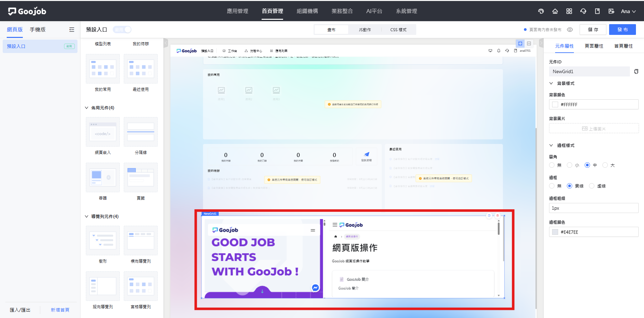Select 實線 solid border
The height and width of the screenshot is (318, 644).
[x=570, y=186]
